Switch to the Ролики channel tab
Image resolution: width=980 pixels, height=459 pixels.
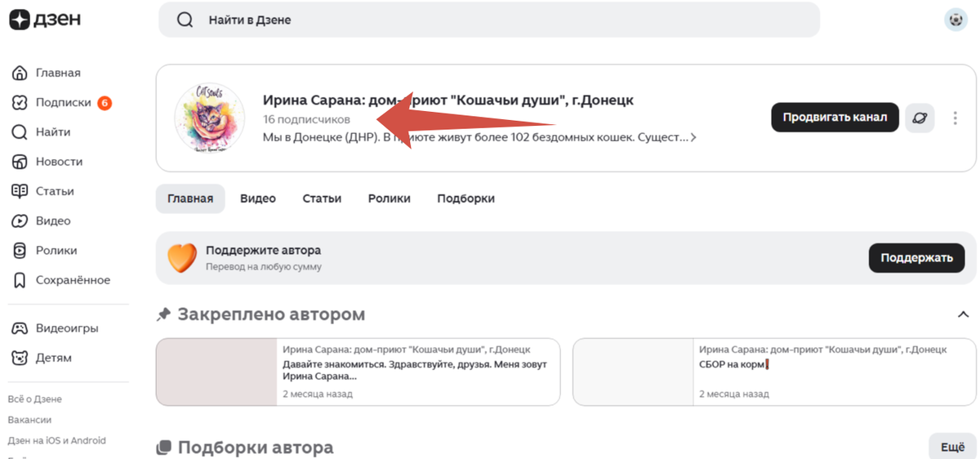click(390, 198)
